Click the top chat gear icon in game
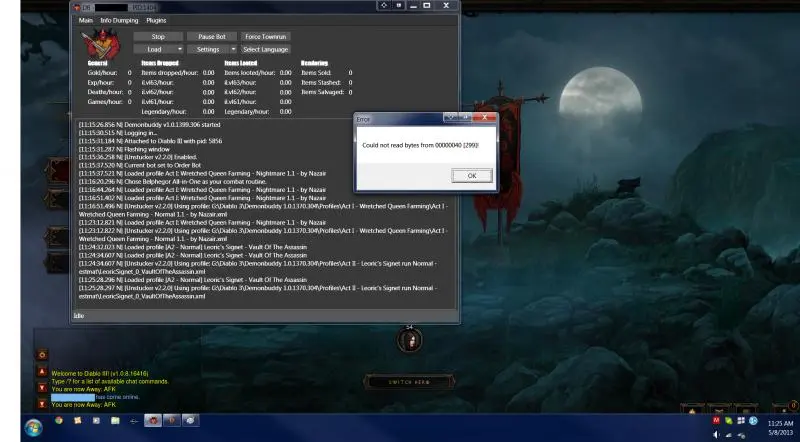This screenshot has width=800, height=442. (42, 354)
